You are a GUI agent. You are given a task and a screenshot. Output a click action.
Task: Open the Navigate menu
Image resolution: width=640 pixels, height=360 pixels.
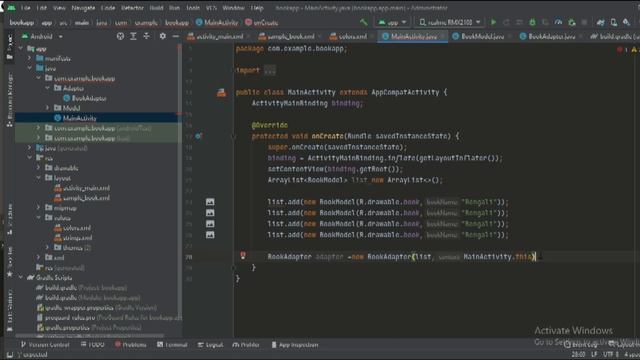click(x=83, y=8)
